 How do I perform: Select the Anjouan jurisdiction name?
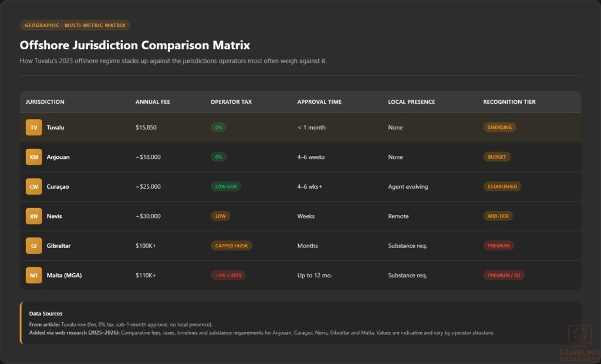[58, 157]
